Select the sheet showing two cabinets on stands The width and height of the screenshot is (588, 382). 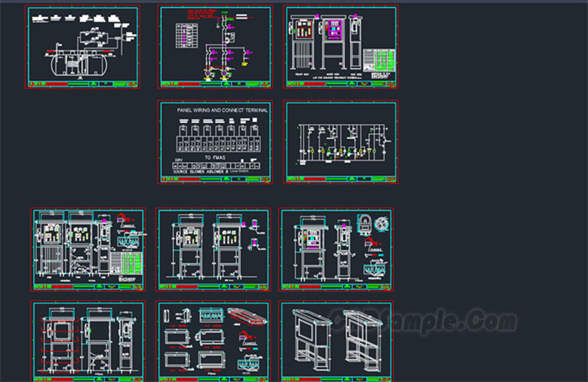click(x=213, y=250)
